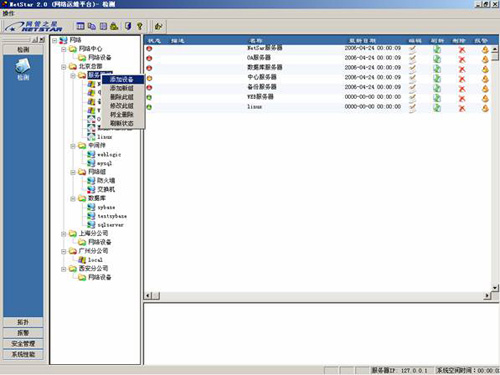Select the local item under 广州分公司
Image resolution: width=500 pixels, height=375 pixels.
click(x=95, y=260)
